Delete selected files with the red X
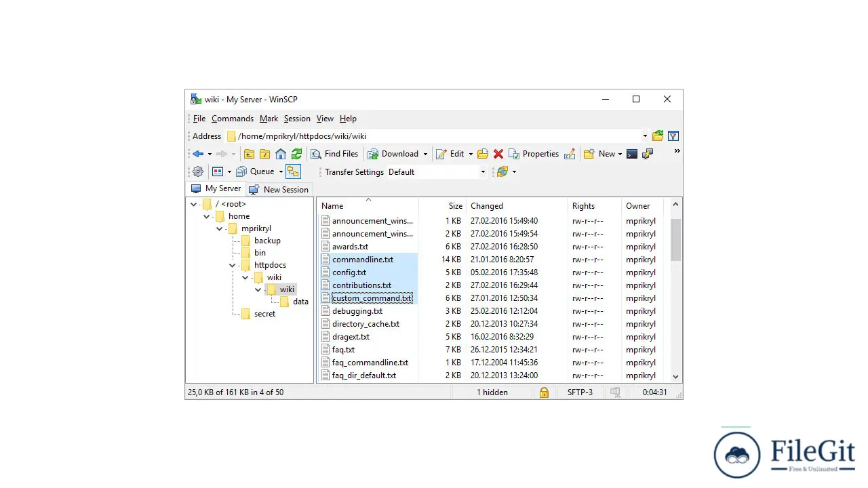The image size is (868, 488). click(x=498, y=154)
